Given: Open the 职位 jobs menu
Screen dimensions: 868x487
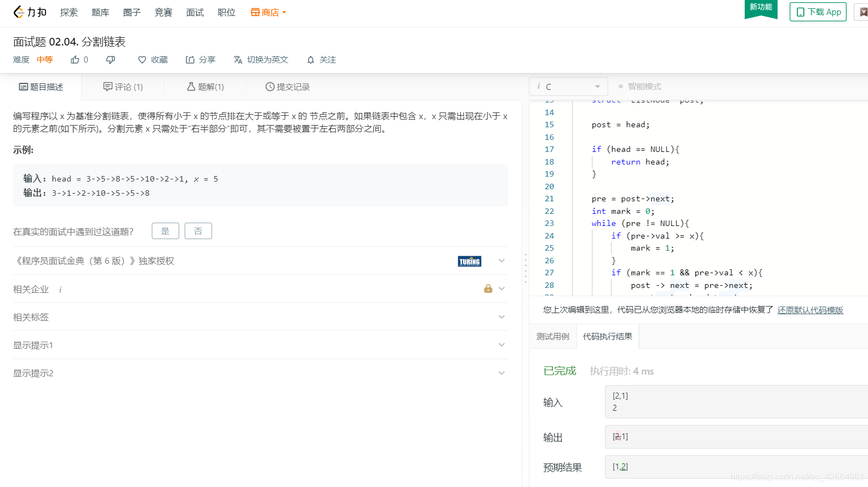Looking at the screenshot, I should click(226, 12).
